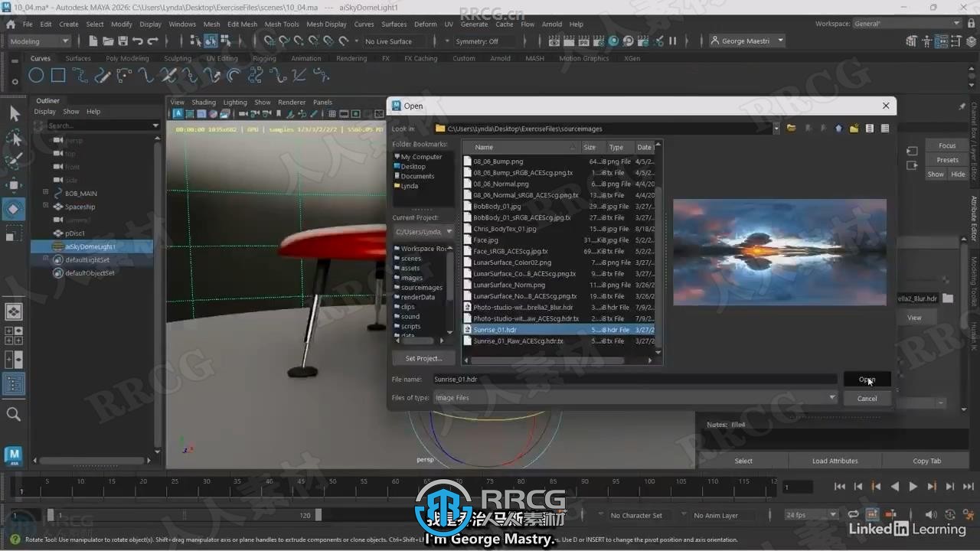Expand the BOB_MAIN node in Outliner
The width and height of the screenshot is (980, 551).
[x=46, y=193]
